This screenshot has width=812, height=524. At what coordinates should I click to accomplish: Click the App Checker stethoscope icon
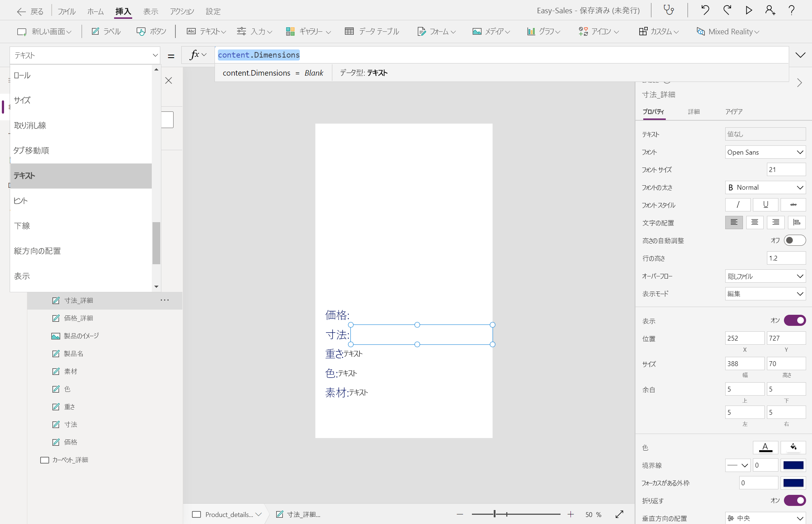pos(669,10)
